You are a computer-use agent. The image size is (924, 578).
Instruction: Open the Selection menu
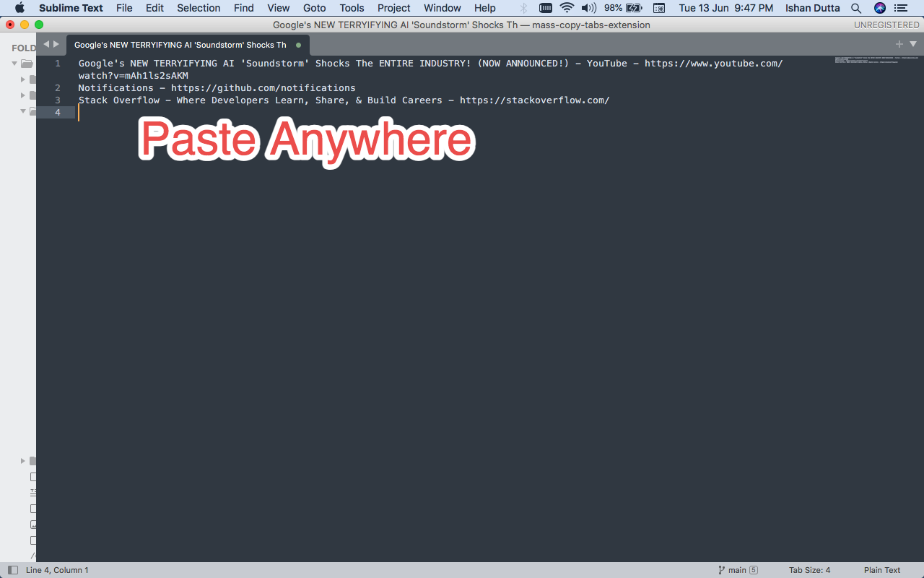click(x=199, y=8)
